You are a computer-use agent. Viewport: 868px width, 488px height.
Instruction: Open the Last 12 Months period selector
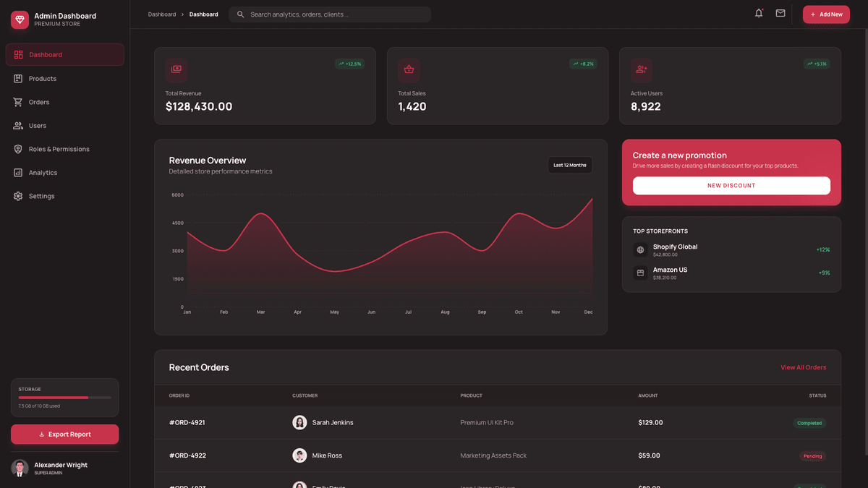click(570, 165)
